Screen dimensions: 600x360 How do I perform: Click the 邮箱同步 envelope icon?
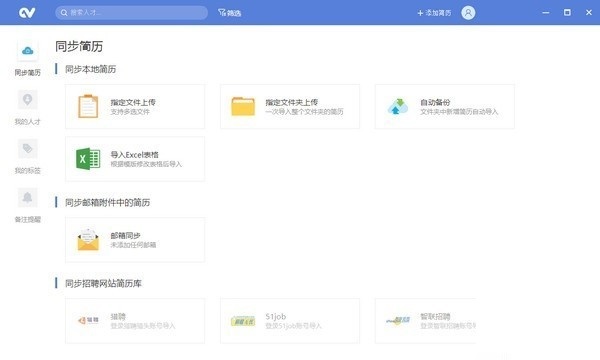click(88, 239)
